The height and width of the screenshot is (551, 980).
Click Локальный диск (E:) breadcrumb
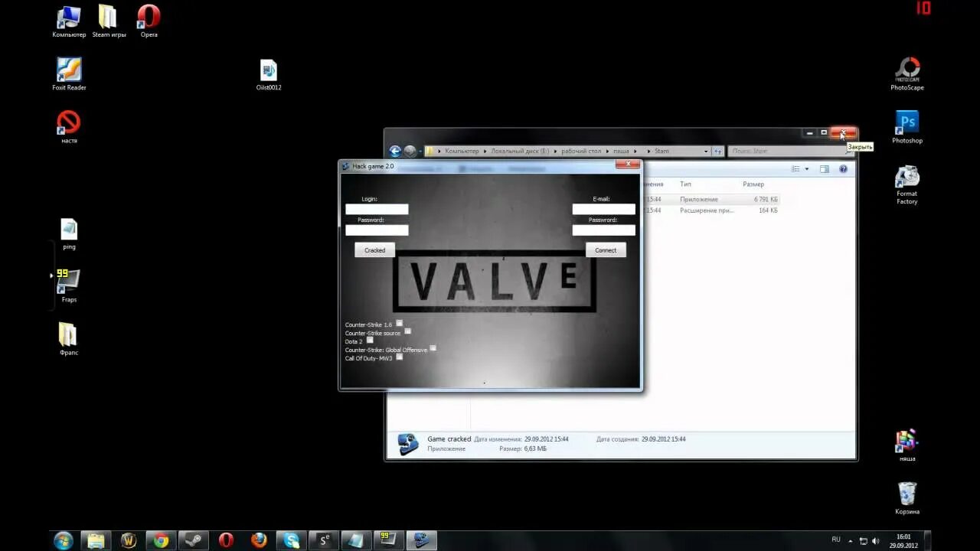click(x=520, y=152)
